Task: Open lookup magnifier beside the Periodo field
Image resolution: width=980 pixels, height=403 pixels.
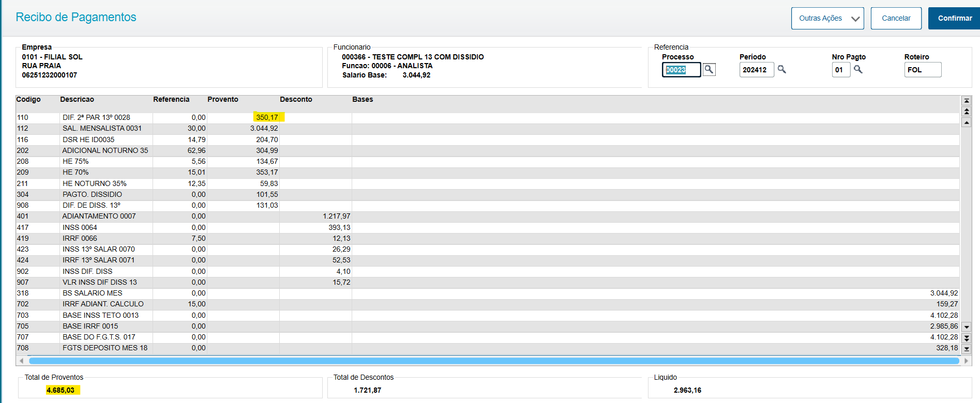Action: [782, 69]
